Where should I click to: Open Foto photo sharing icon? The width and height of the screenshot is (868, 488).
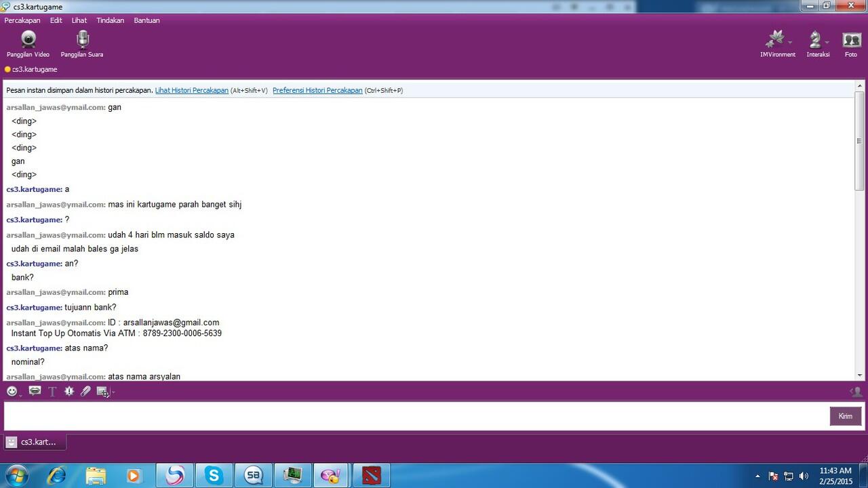(x=851, y=39)
